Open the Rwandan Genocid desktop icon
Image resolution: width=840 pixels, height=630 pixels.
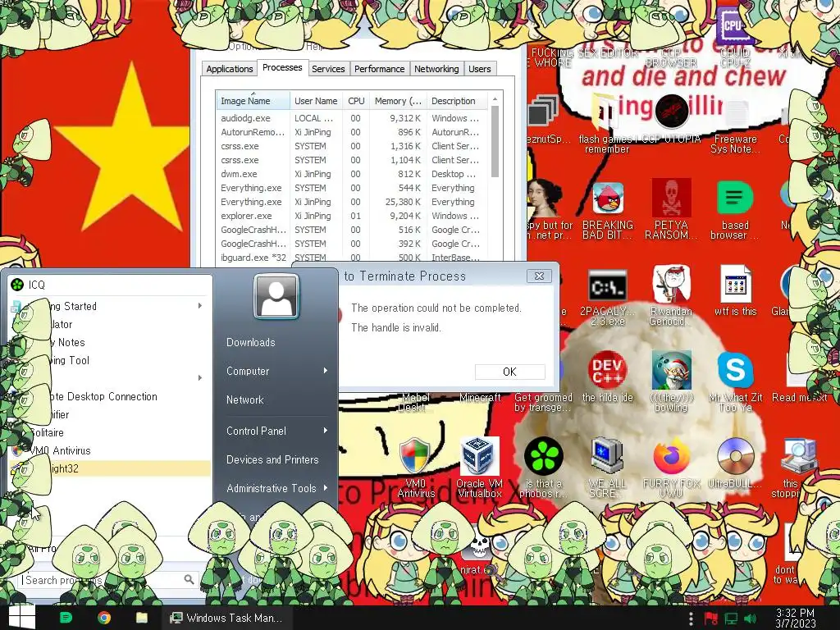pyautogui.click(x=671, y=285)
